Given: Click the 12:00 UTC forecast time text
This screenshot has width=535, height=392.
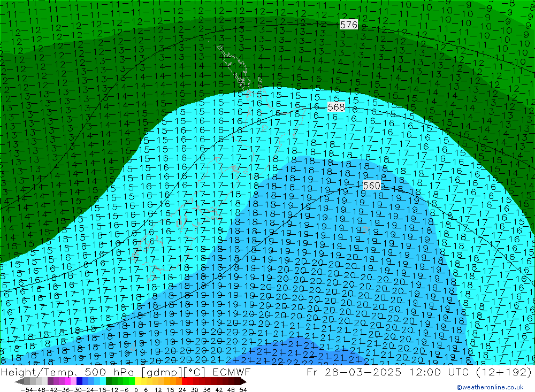Looking at the screenshot, I should coord(440,372).
